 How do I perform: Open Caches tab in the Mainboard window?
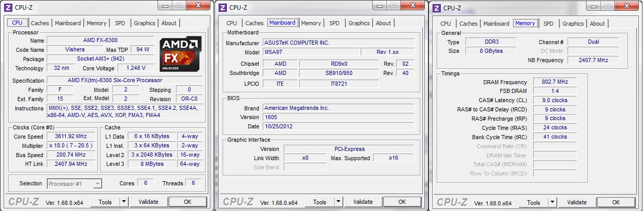254,23
